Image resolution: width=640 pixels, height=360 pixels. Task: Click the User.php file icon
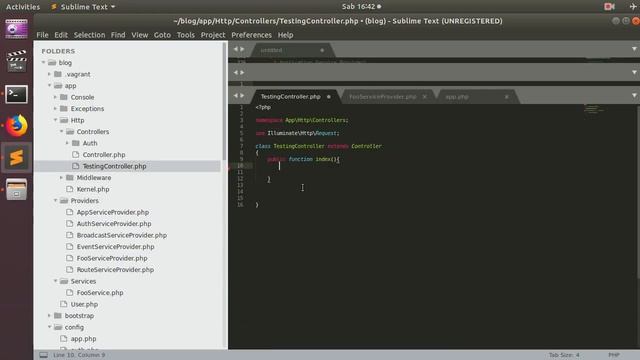coord(64,304)
